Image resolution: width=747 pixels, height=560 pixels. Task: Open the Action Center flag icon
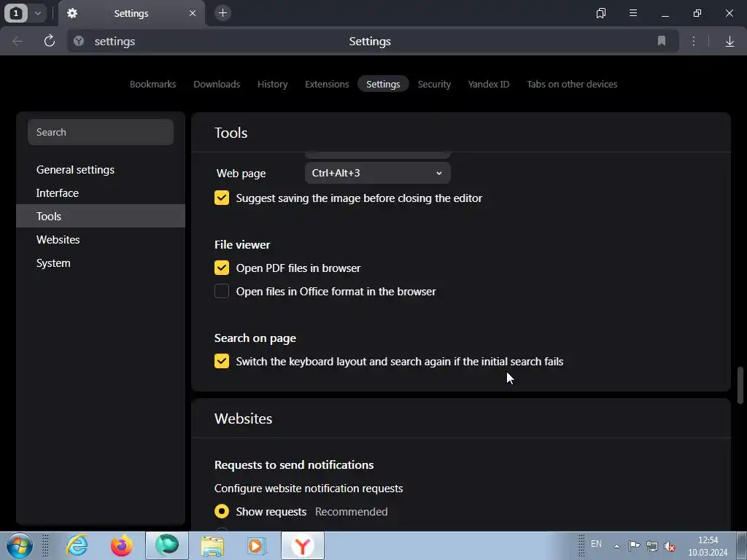pyautogui.click(x=634, y=546)
